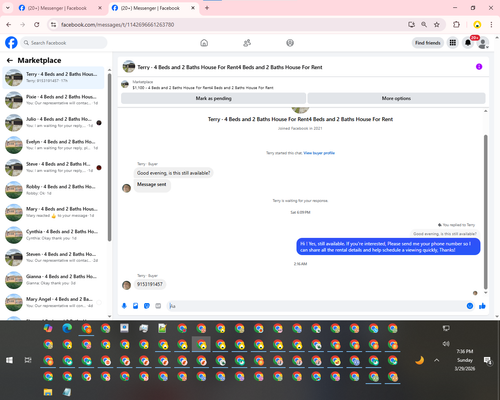Open the Steven conversation
Viewport: 500px width, 400px height.
[53, 257]
